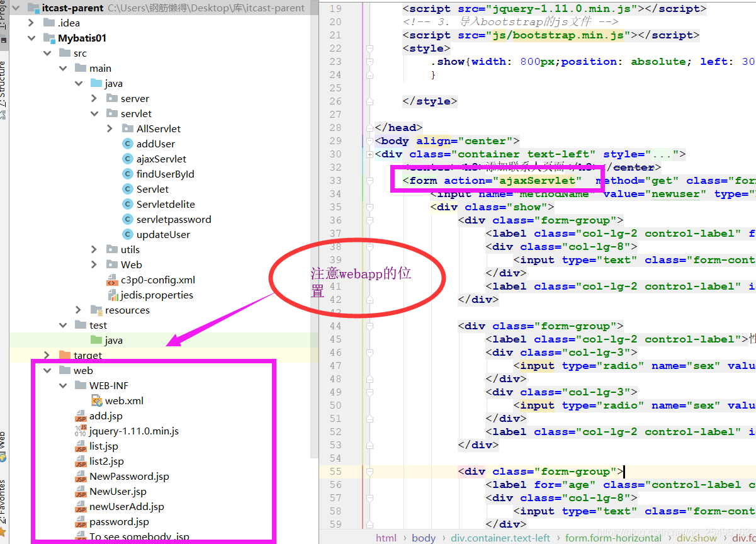
Task: Expand the utils package
Action: pos(94,249)
